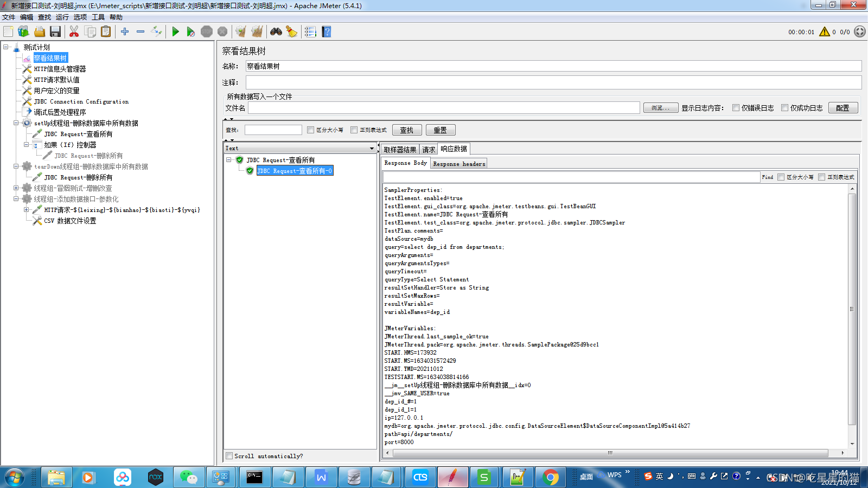The image size is (868, 488).
Task: Collapse the 如果 (If) 控制器 node
Action: [27, 145]
